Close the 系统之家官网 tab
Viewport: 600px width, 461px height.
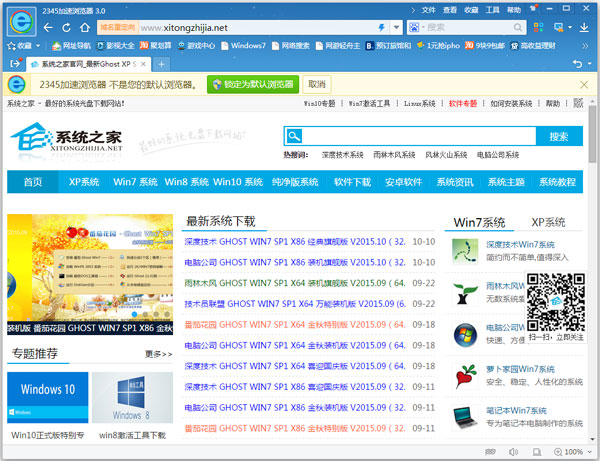(143, 64)
